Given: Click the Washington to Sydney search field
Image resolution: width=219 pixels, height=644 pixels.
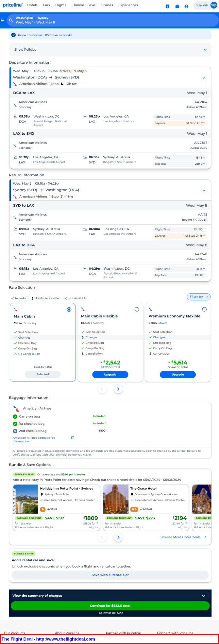Looking at the screenshot, I should pyautogui.click(x=113, y=20).
